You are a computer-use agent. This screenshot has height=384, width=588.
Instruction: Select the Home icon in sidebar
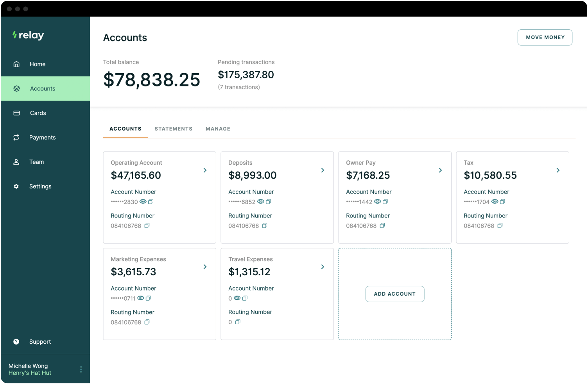point(16,64)
